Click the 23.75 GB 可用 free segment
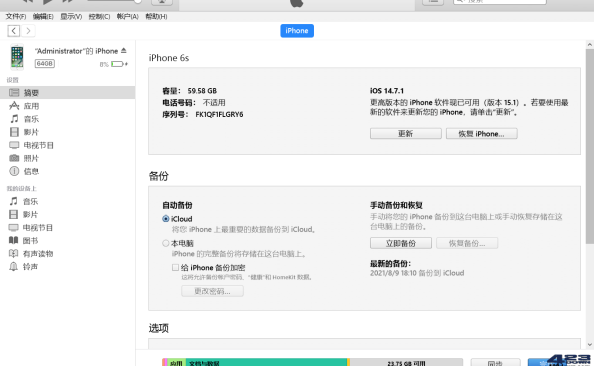Viewport: 594px width, 366px height. coord(406,363)
